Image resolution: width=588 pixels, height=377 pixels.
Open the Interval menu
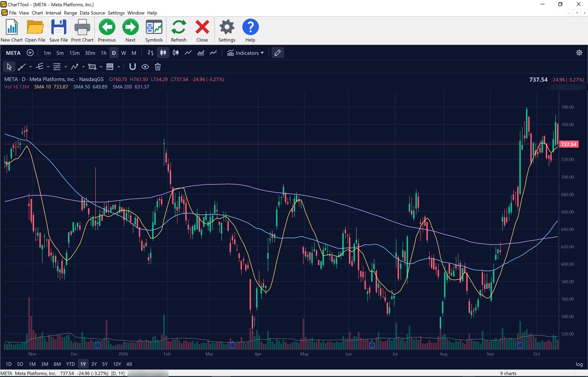tap(53, 13)
